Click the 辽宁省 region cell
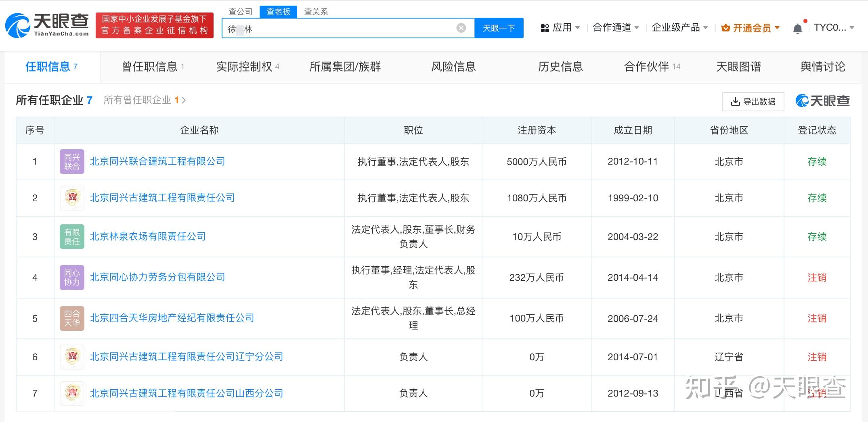The image size is (868, 422). click(729, 357)
